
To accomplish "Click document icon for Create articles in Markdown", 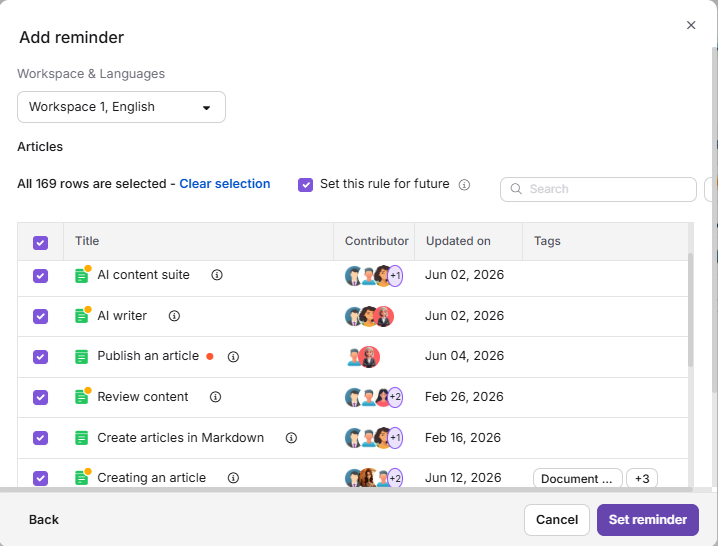I will tap(82, 438).
